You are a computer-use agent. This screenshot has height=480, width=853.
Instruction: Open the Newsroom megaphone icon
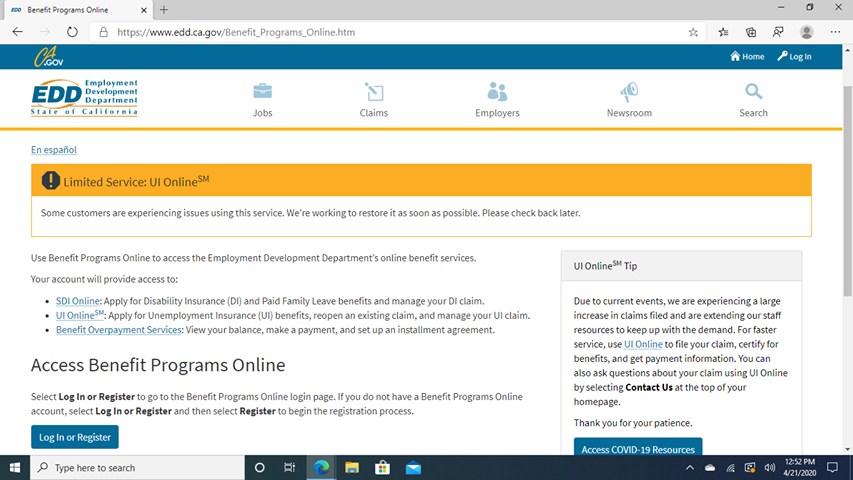(629, 93)
